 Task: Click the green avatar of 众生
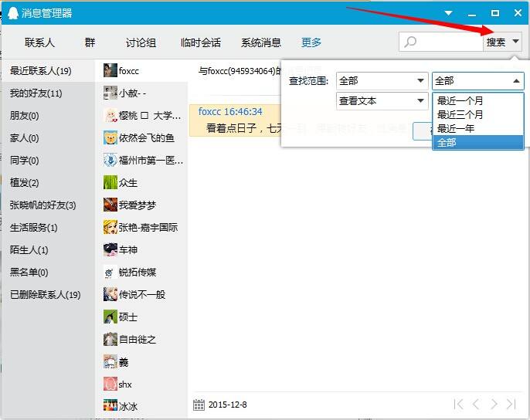click(x=110, y=182)
